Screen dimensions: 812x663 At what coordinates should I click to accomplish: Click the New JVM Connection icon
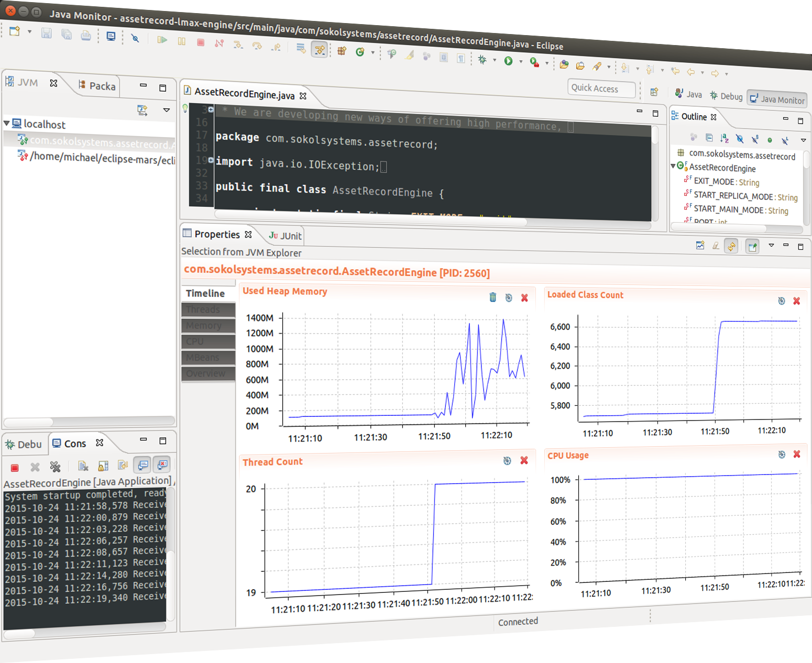click(x=142, y=109)
